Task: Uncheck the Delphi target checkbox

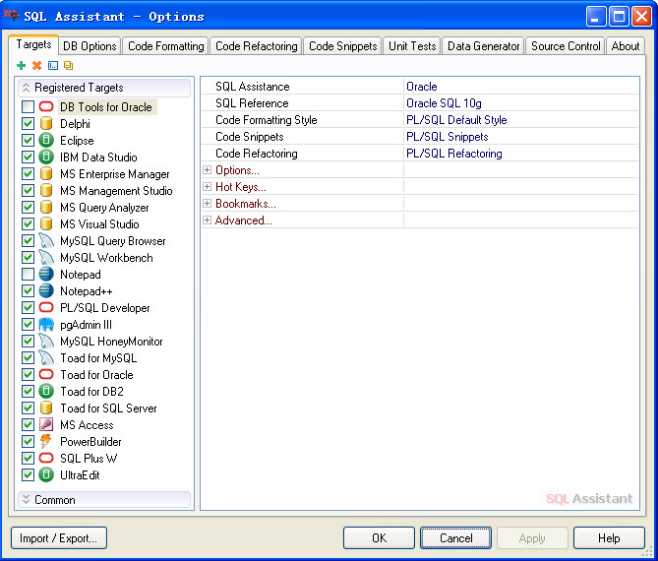Action: point(28,123)
